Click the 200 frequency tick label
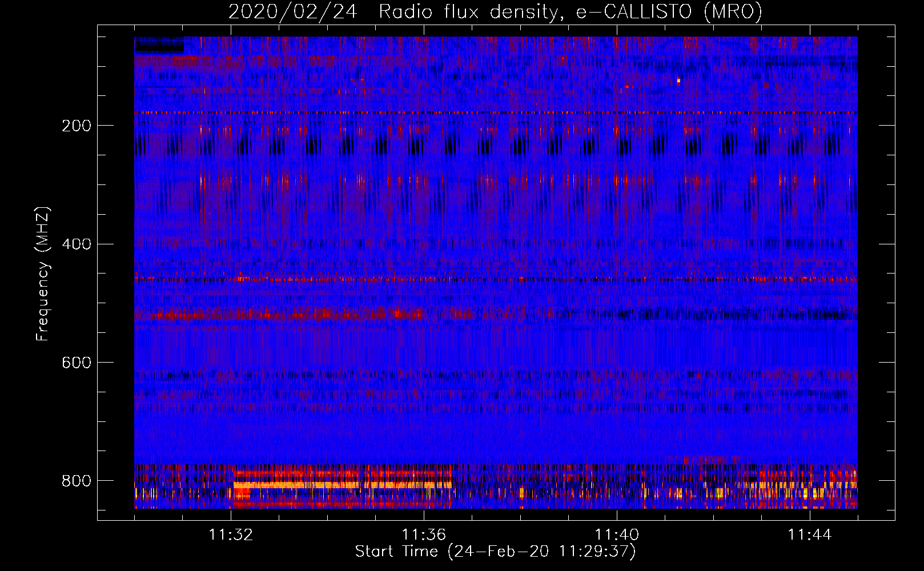This screenshot has height=571, width=924. pyautogui.click(x=76, y=126)
